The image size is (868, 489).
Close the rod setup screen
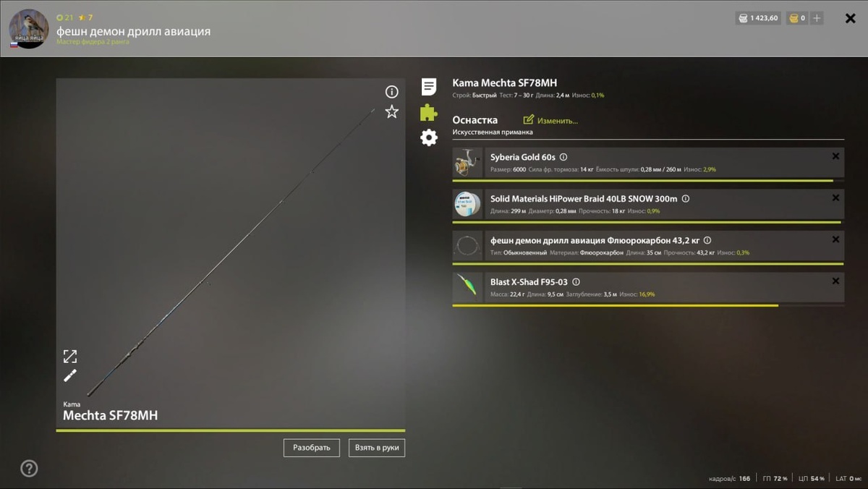pyautogui.click(x=851, y=18)
